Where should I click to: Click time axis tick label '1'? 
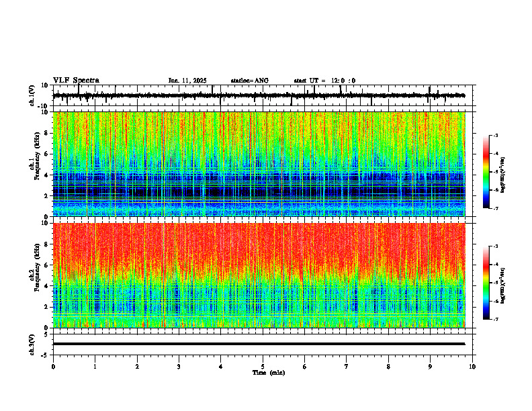click(95, 367)
